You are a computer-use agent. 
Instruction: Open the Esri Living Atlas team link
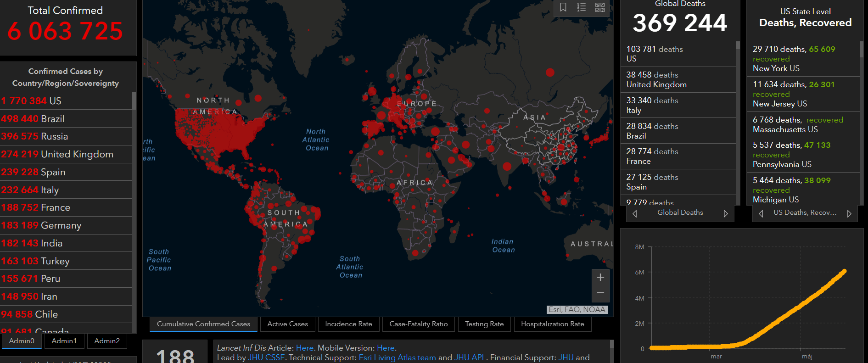[x=397, y=357]
